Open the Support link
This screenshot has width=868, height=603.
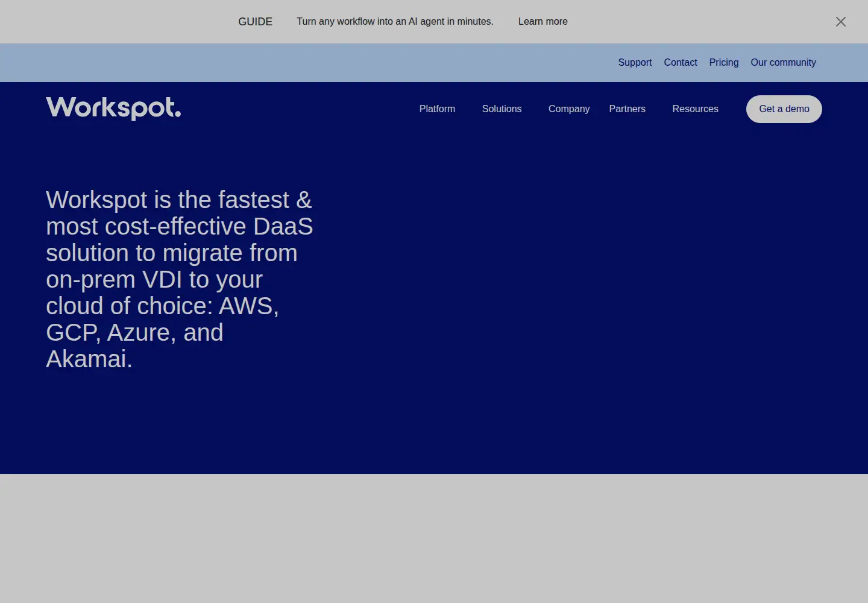click(x=635, y=63)
